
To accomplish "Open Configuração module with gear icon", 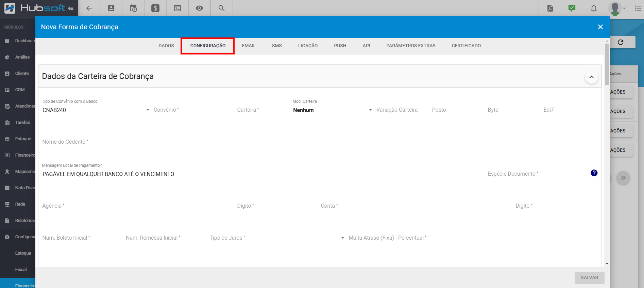I will (18, 237).
